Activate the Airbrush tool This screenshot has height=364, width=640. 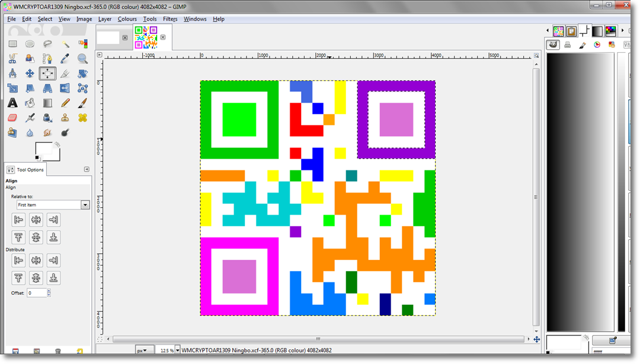(30, 118)
